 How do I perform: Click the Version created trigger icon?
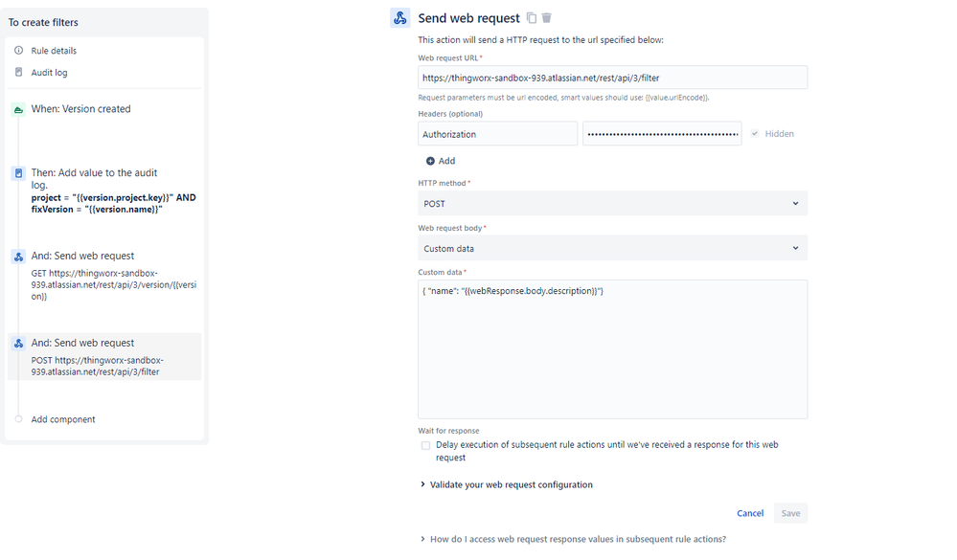(18, 110)
